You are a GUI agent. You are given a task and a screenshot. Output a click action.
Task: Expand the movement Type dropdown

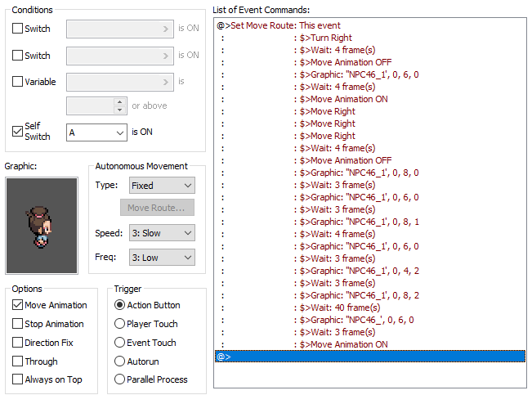[x=163, y=186]
